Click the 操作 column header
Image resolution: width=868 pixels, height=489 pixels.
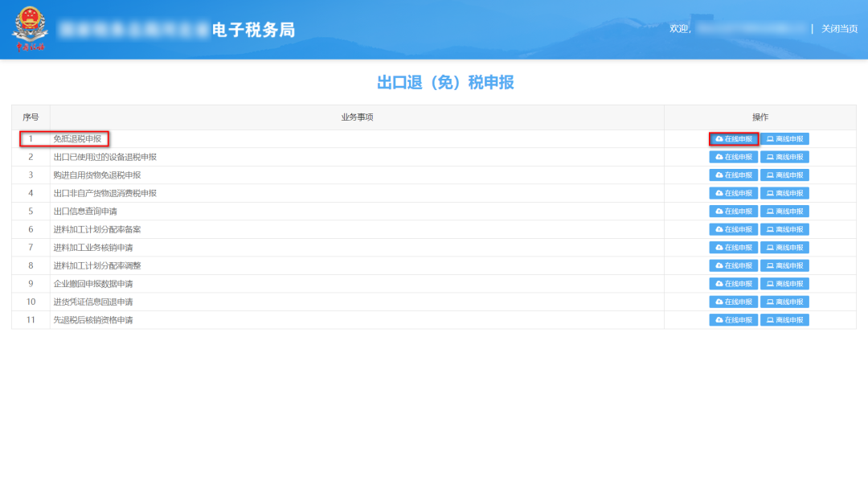[x=760, y=117]
